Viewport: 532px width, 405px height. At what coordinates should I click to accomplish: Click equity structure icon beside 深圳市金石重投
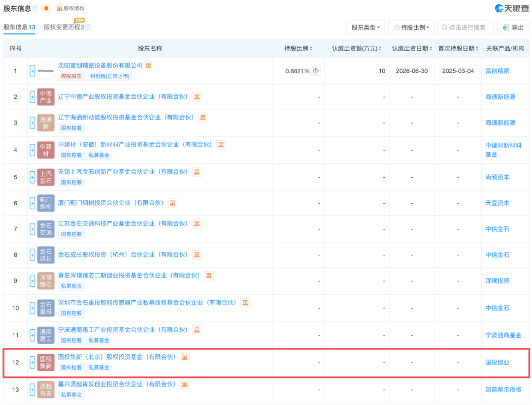pyautogui.click(x=245, y=303)
